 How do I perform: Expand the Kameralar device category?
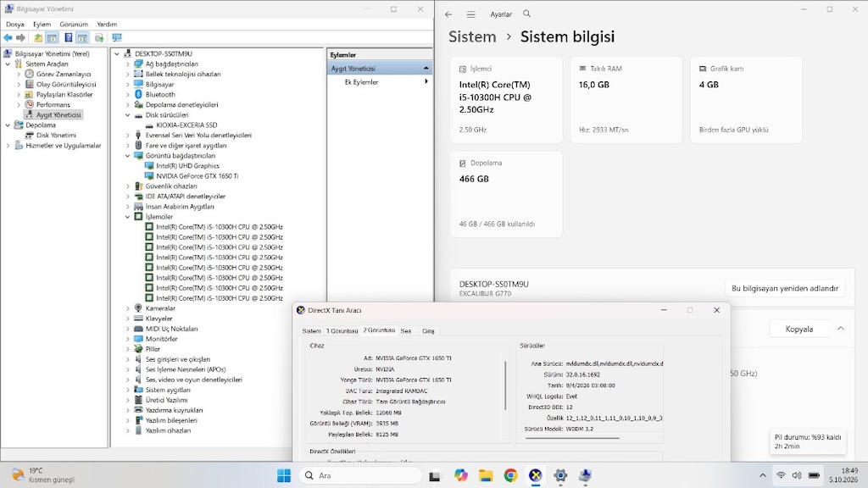(128, 308)
